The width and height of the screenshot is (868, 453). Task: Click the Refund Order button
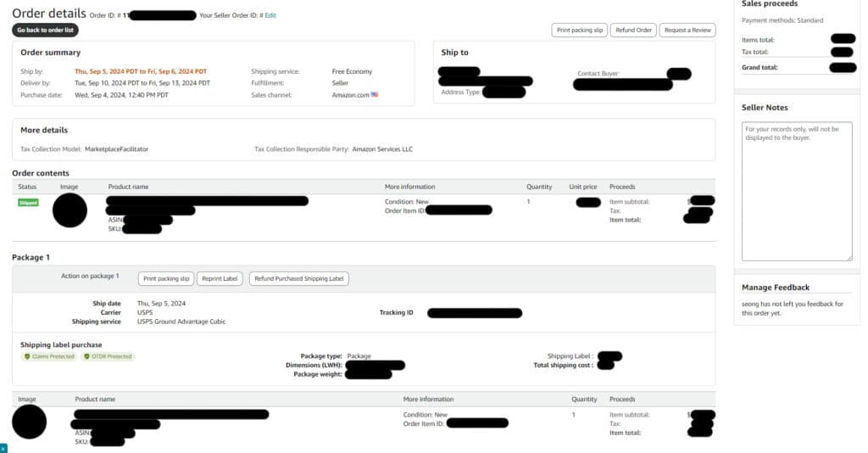633,30
